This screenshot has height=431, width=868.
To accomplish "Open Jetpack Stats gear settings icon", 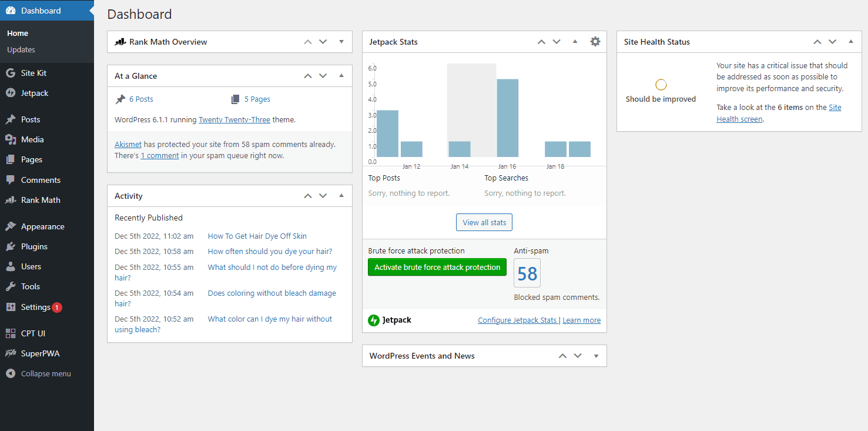I will point(595,42).
